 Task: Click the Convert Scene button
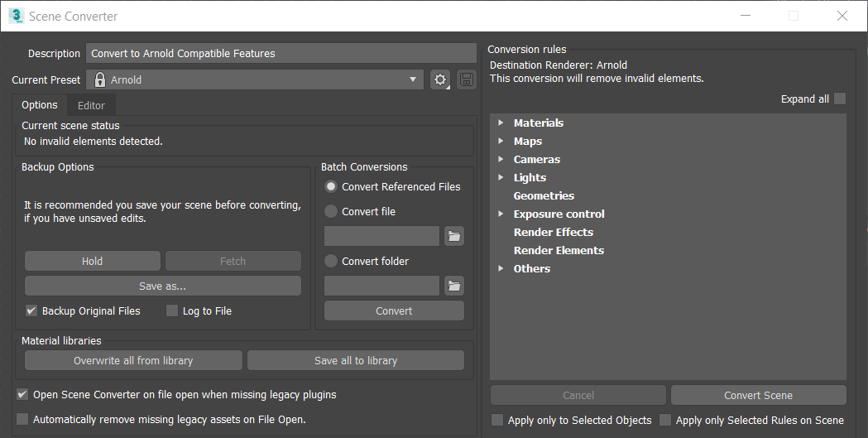758,395
